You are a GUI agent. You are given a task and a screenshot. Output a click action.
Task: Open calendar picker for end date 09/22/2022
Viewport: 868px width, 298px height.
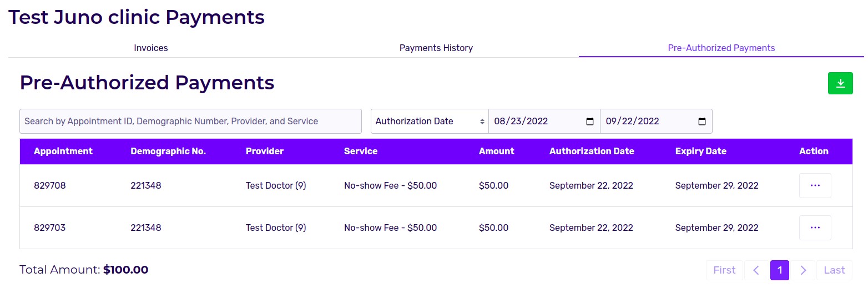[x=702, y=122]
